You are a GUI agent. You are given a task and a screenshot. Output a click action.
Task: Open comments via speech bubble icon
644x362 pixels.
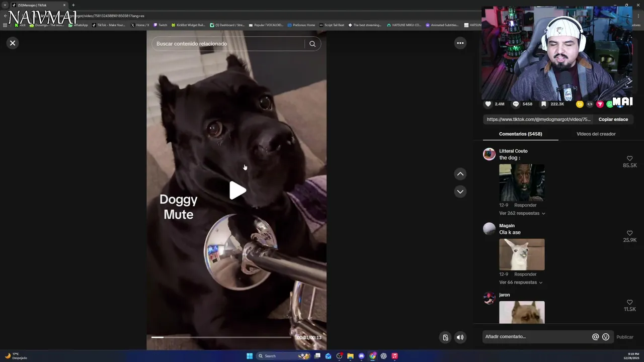516,104
